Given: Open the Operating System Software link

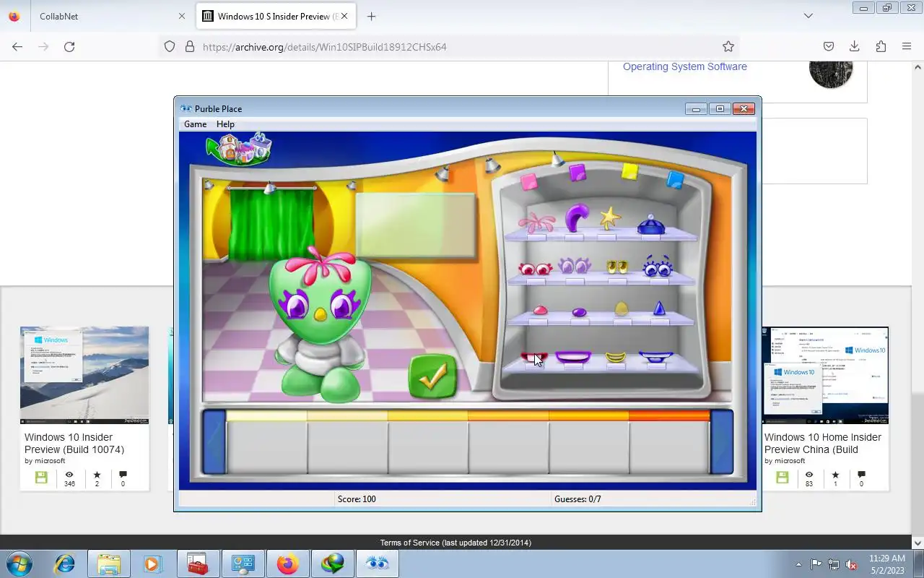Looking at the screenshot, I should [685, 66].
